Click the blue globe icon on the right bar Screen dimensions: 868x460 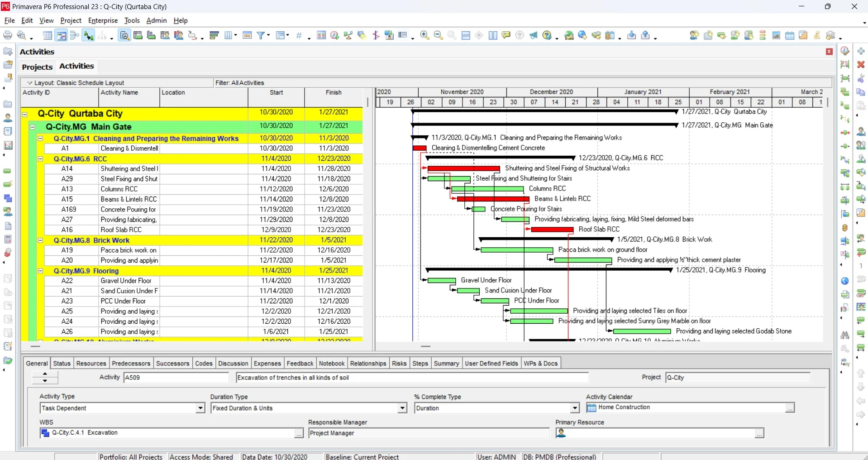845,281
